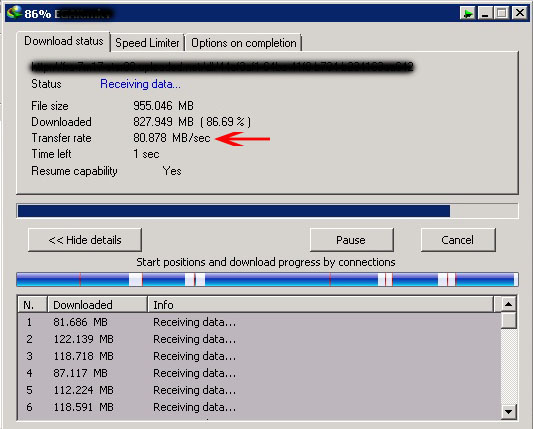Close the download dialog with X

coord(520,13)
